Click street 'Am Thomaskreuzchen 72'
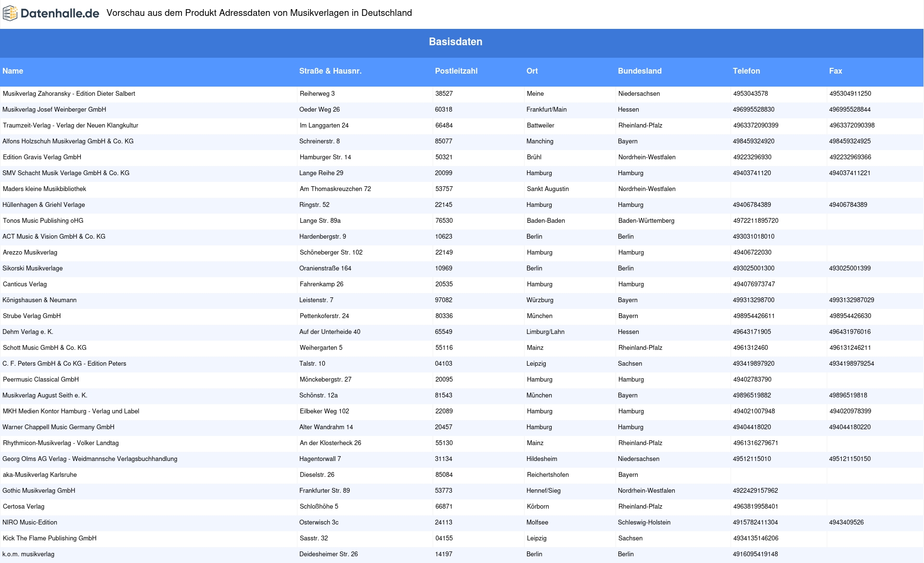This screenshot has height=563, width=924. click(x=335, y=189)
